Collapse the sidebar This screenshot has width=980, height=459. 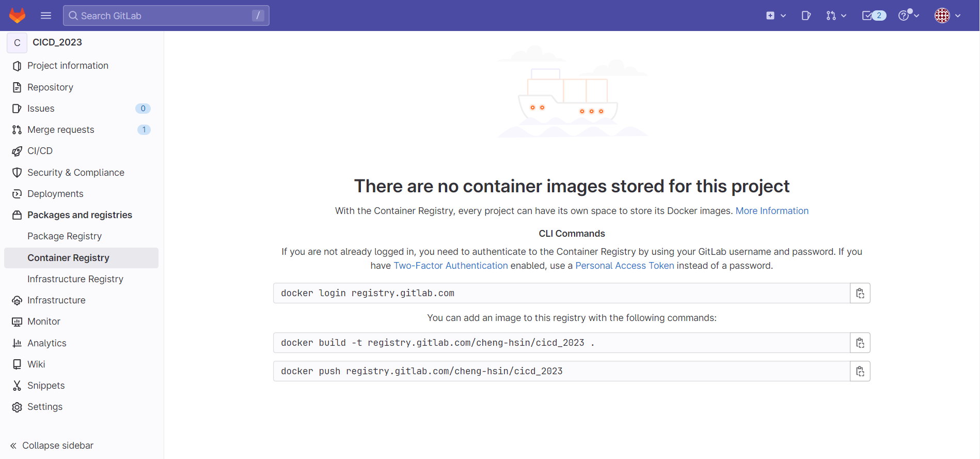(52, 446)
